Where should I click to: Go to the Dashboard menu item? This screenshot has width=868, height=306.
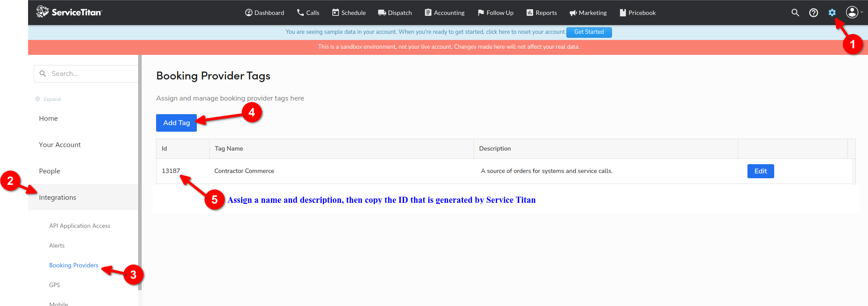pos(264,13)
